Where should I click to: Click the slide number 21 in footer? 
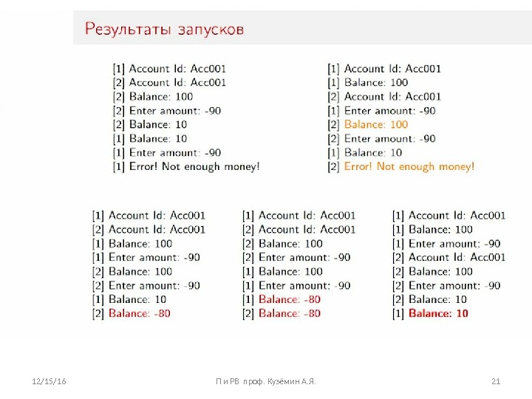coord(496,381)
